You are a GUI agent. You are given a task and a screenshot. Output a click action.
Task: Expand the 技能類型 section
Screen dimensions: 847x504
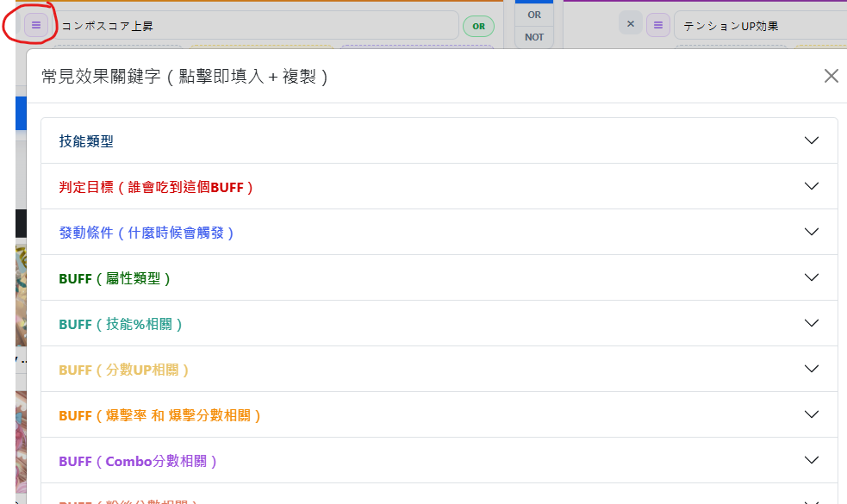439,141
